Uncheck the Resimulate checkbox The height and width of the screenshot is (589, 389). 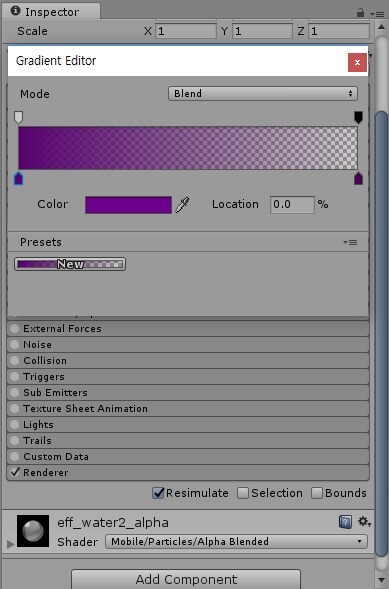pyautogui.click(x=158, y=493)
